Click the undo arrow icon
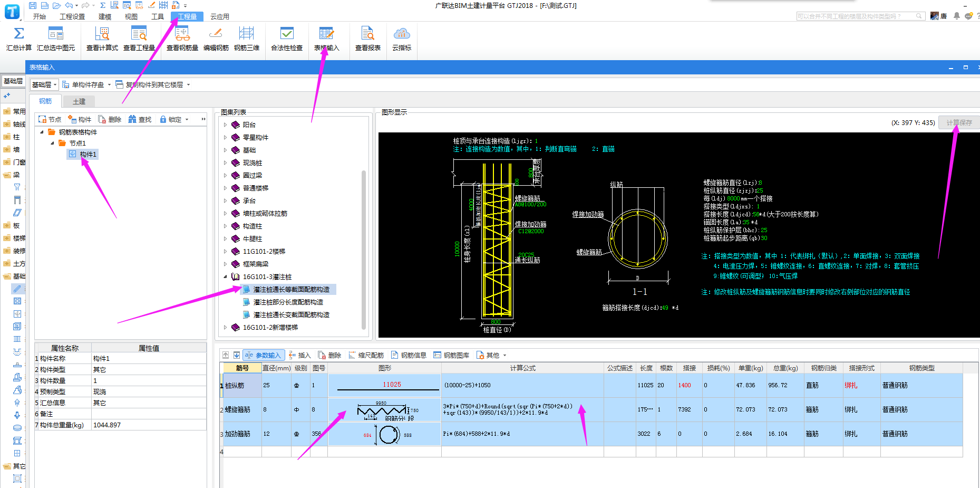The height and width of the screenshot is (488, 980). pos(69,5)
